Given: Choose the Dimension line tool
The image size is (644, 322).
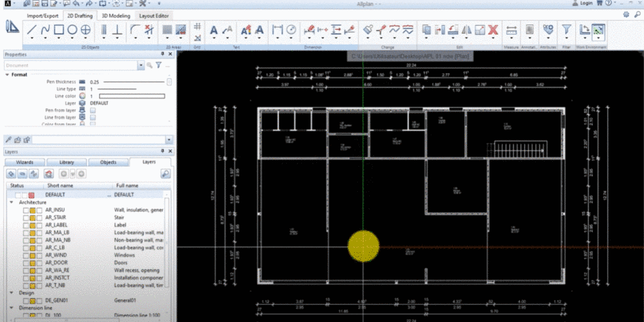Looking at the screenshot, I should [278, 30].
